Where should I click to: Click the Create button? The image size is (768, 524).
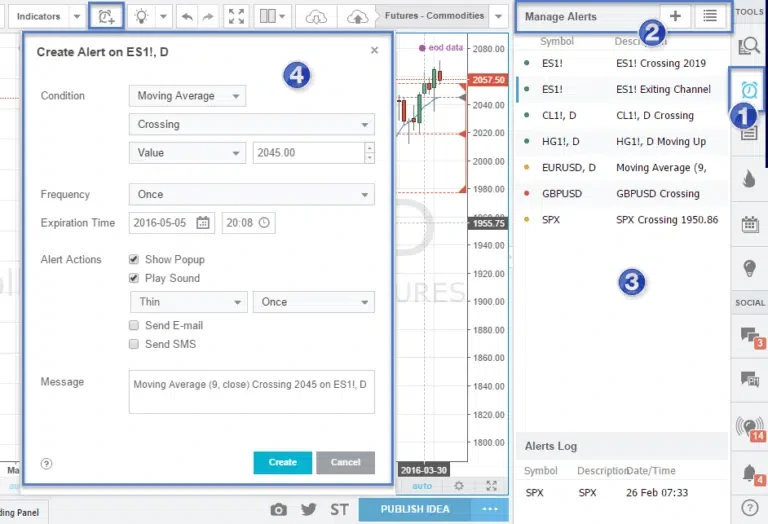click(283, 462)
